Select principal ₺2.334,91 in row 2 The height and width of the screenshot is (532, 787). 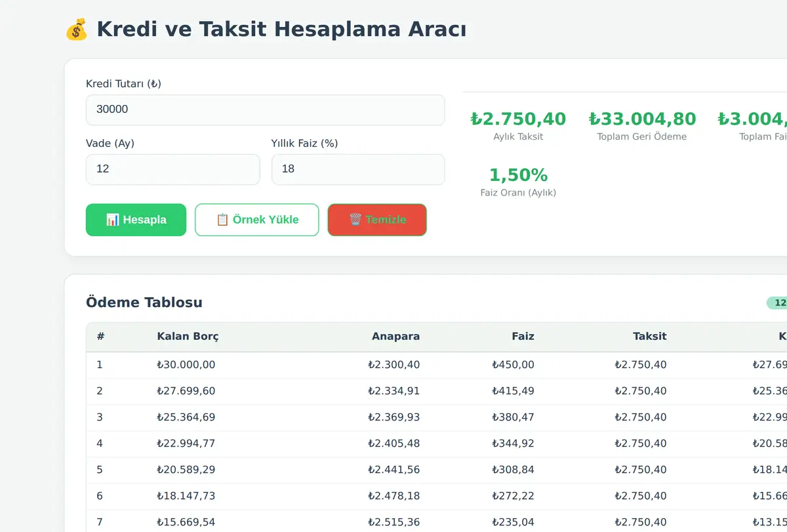click(393, 391)
